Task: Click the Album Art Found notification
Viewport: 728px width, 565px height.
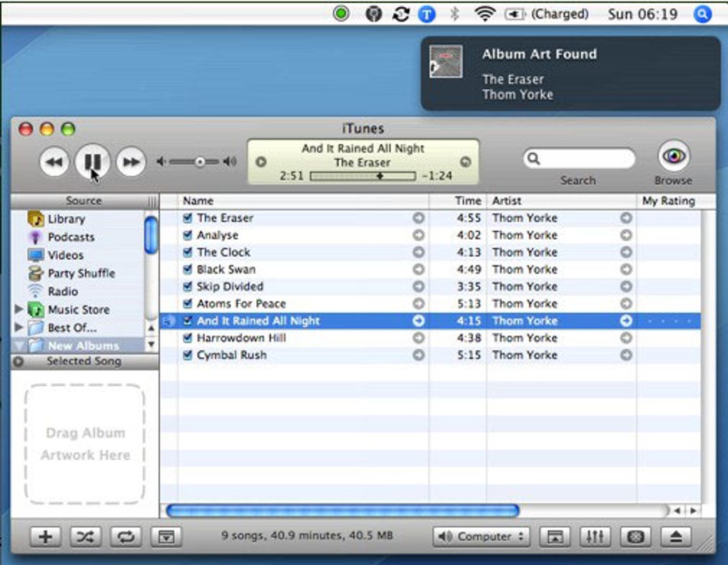Action: 570,73
